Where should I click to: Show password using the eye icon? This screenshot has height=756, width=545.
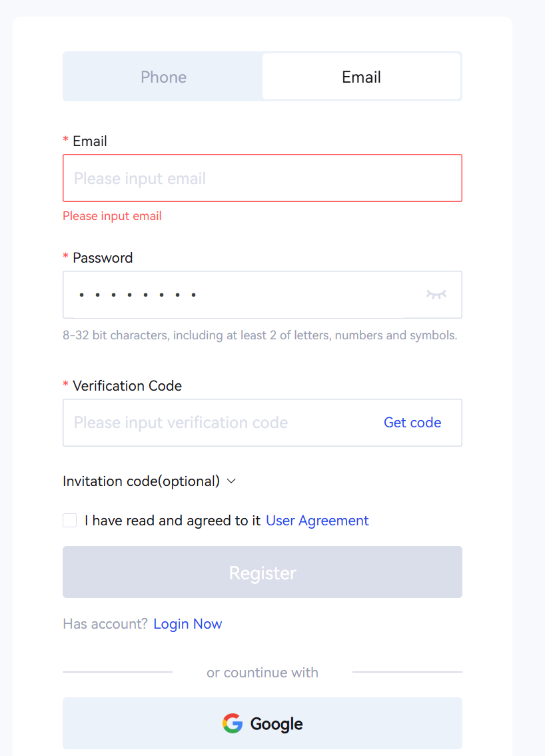tap(436, 295)
